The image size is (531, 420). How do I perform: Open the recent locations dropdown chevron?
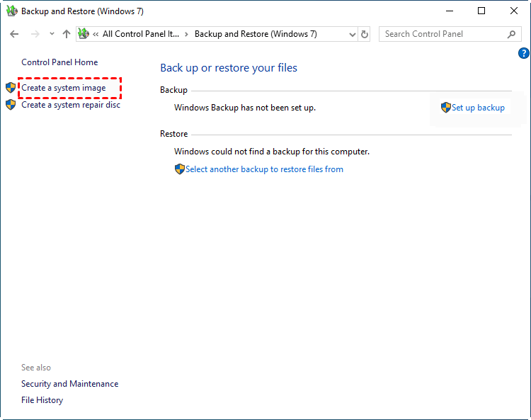tap(52, 34)
